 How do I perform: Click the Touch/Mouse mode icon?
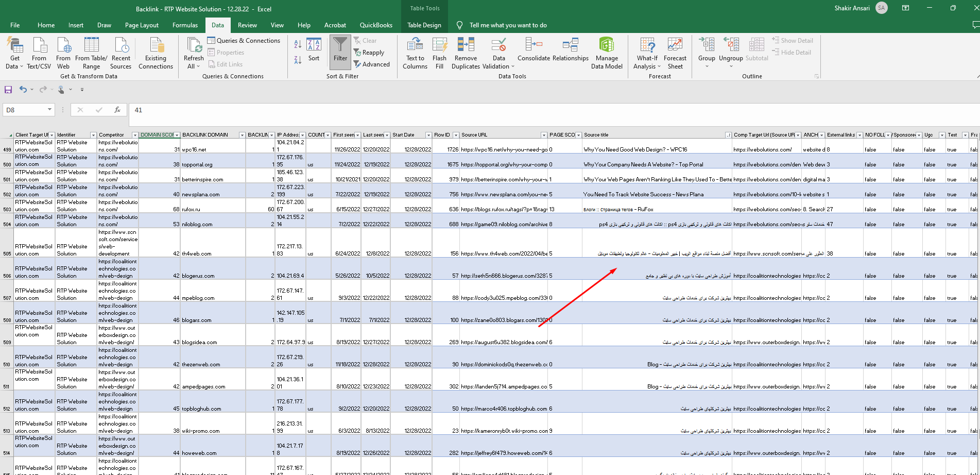click(x=61, y=90)
